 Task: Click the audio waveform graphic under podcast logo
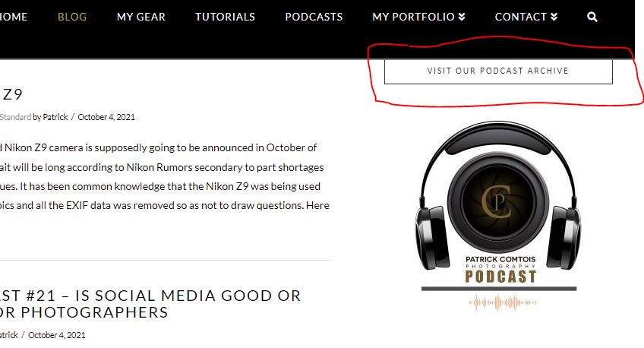point(503,303)
